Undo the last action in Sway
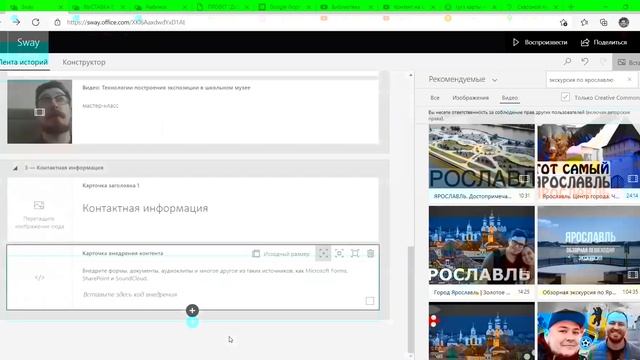 coord(585,62)
